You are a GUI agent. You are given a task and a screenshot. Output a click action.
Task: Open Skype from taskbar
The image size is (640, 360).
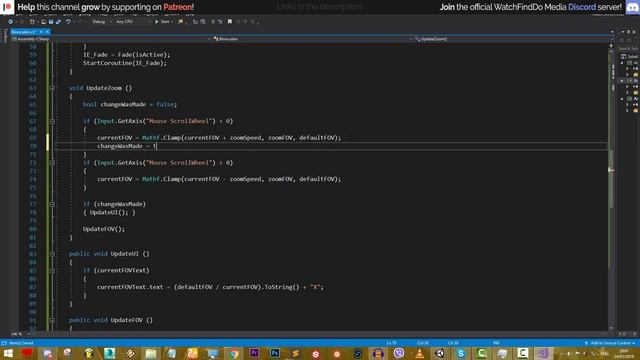[460, 353]
